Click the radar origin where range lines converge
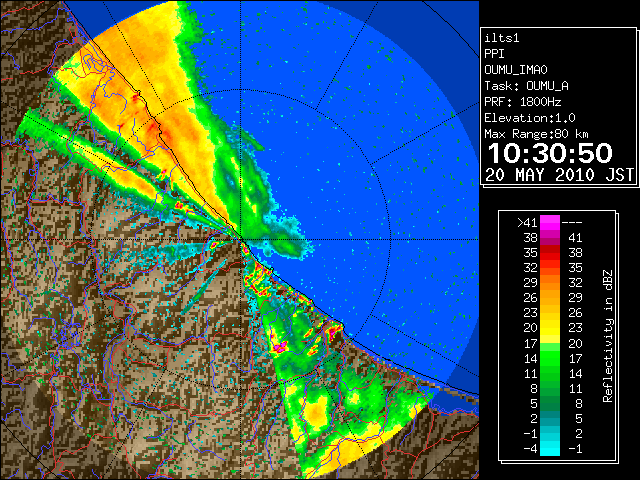This screenshot has height=480, width=640. (240, 240)
